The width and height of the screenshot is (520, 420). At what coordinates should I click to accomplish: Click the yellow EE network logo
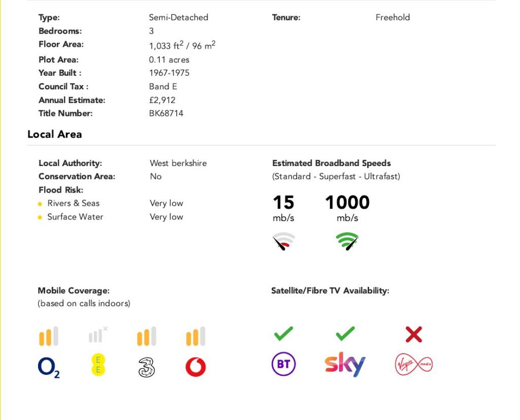point(97,365)
